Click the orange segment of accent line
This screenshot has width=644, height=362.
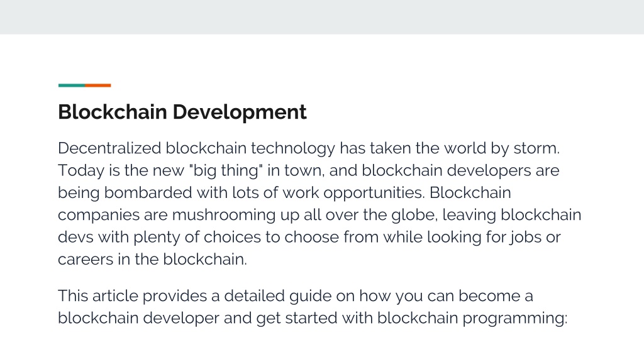97,85
